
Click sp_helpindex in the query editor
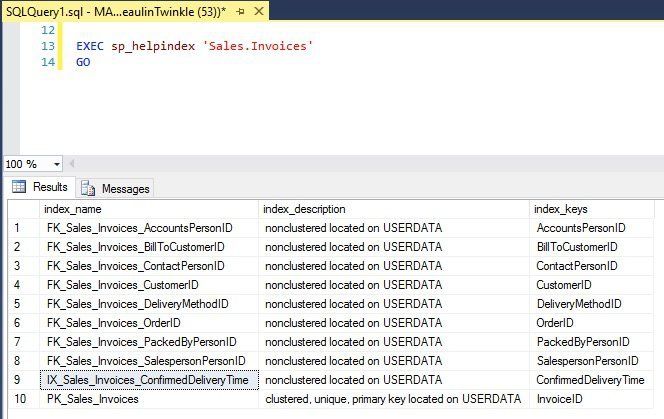pos(153,46)
